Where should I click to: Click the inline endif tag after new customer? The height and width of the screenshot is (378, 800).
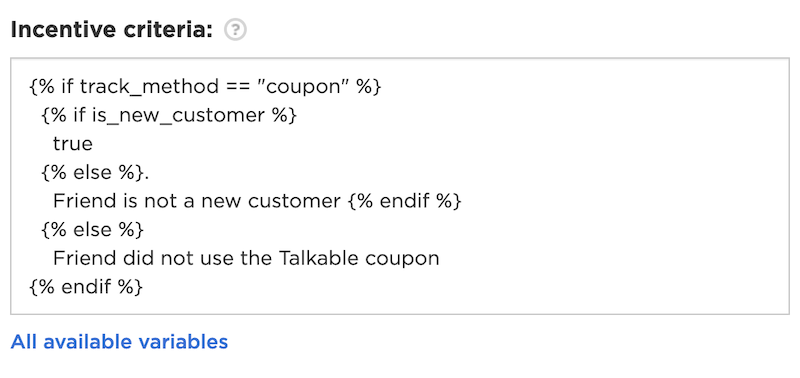[x=405, y=201]
